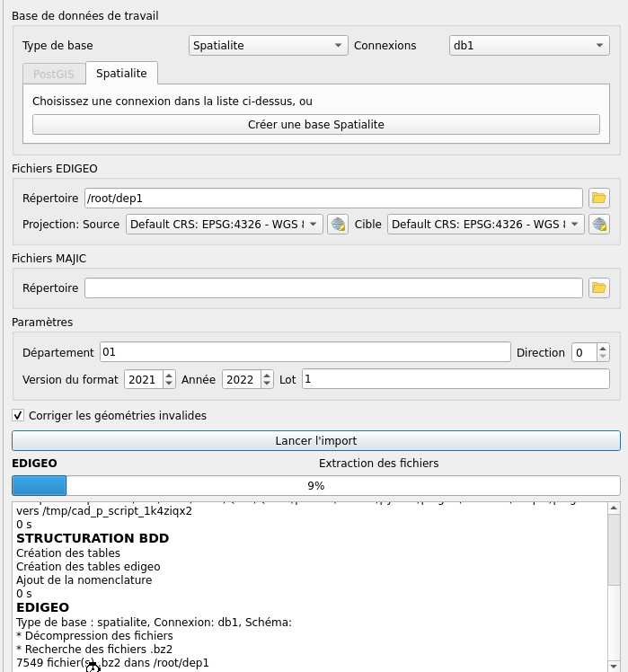Open the Source projection combo box
The height and width of the screenshot is (672, 628).
pyautogui.click(x=224, y=225)
